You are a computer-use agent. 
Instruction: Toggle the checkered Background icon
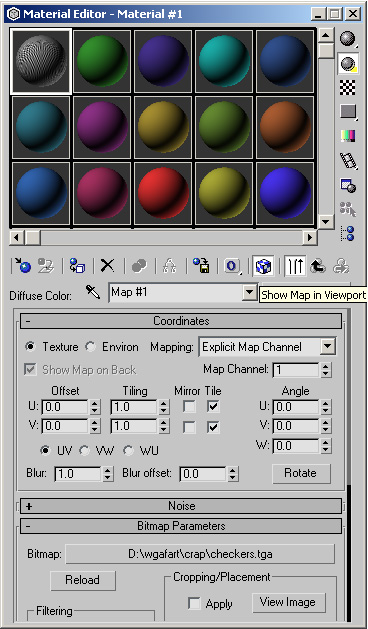click(348, 87)
